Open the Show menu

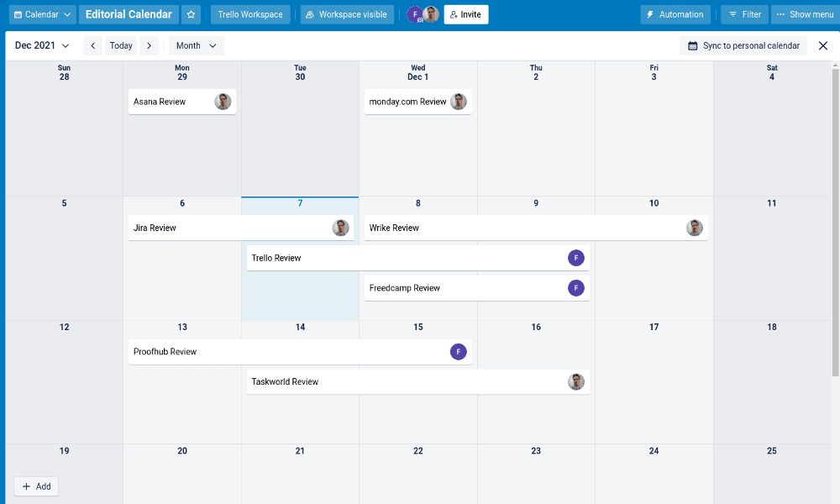click(804, 14)
